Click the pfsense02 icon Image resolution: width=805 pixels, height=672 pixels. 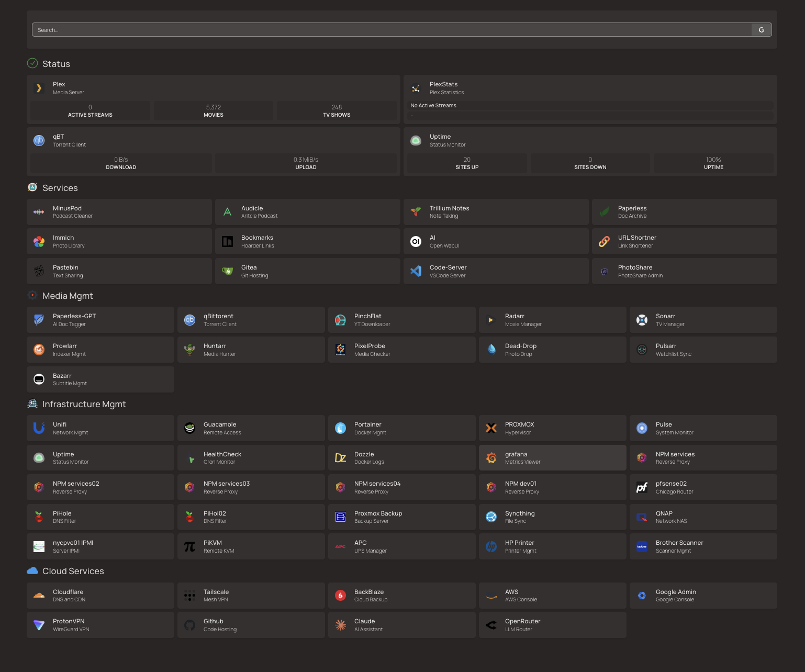(x=642, y=487)
